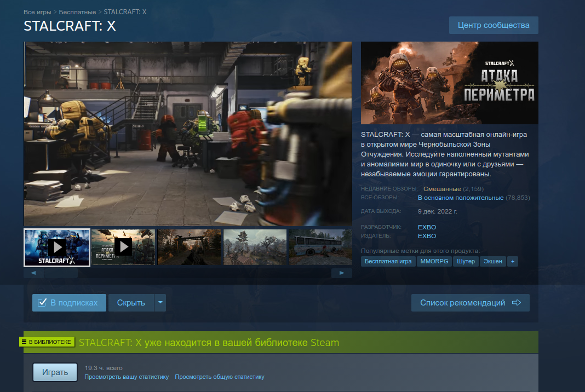Launch the game with Играть button
This screenshot has width=585, height=392.
tap(55, 372)
